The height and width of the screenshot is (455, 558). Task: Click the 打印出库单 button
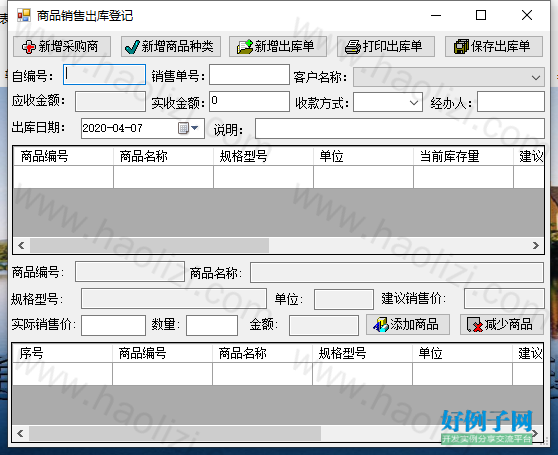(x=386, y=47)
